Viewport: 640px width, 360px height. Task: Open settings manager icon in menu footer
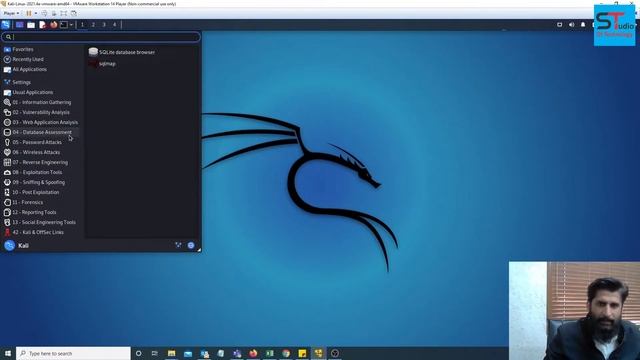(x=178, y=245)
